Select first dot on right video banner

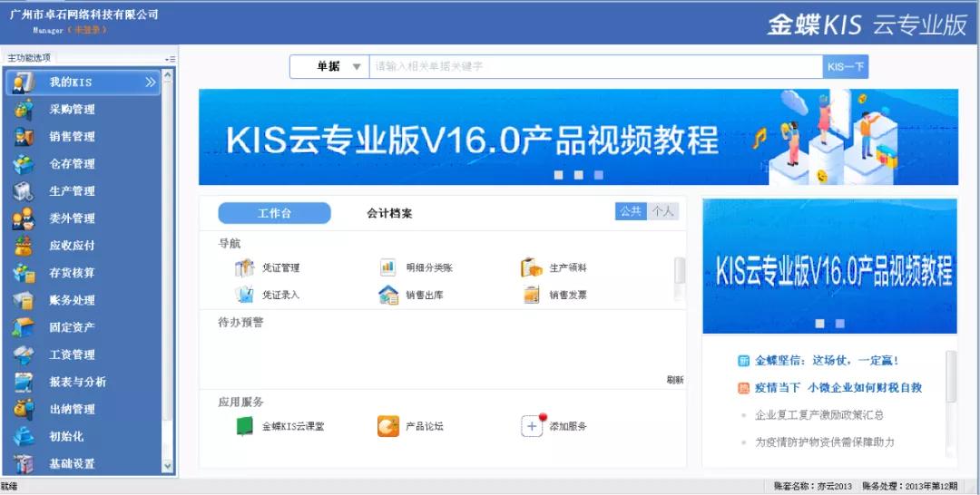tap(820, 324)
